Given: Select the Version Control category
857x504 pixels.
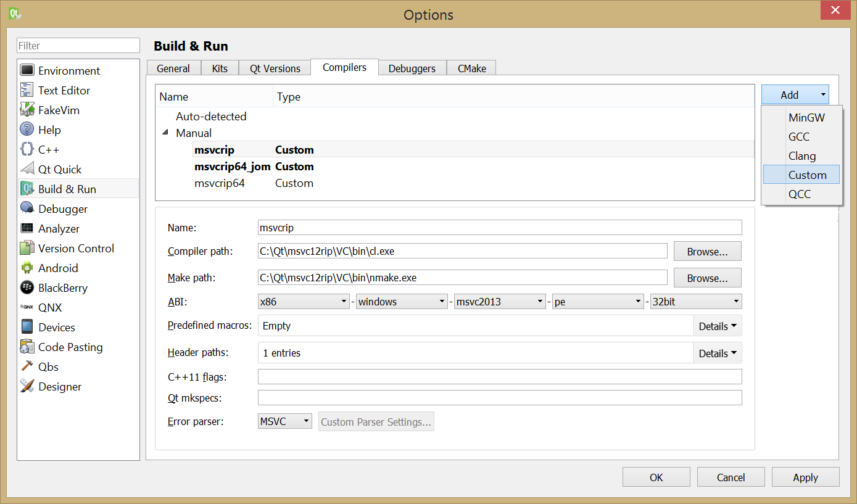Looking at the screenshot, I should pyautogui.click(x=78, y=248).
